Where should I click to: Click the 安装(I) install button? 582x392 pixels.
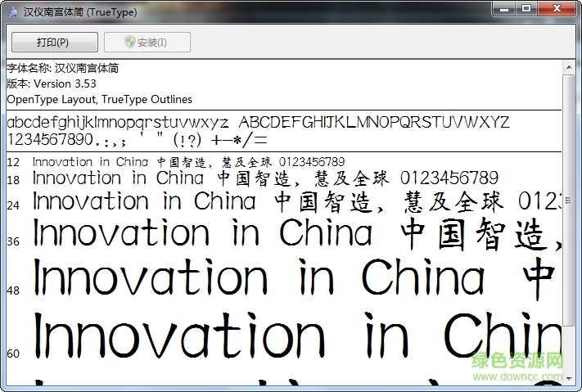[147, 42]
